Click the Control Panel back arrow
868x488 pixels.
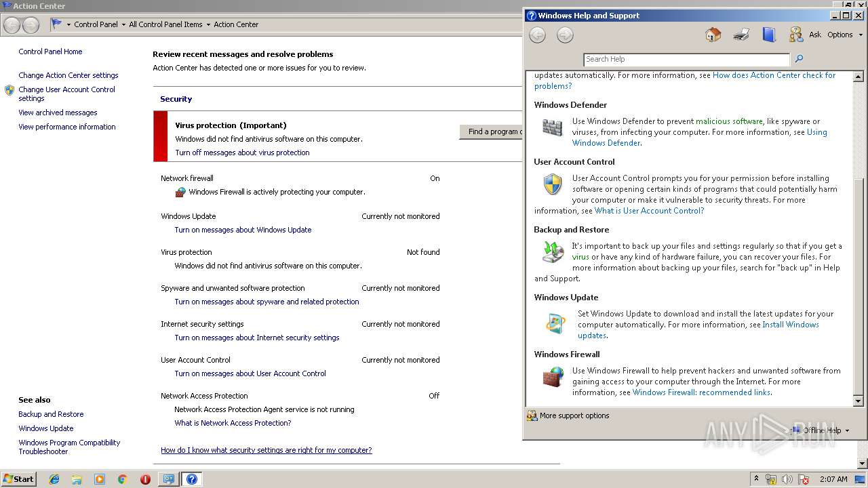12,25
